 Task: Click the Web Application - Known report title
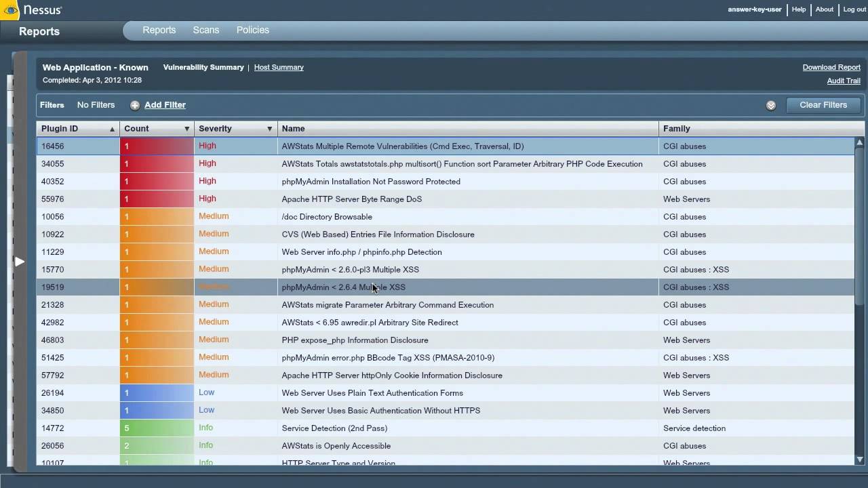pos(95,68)
